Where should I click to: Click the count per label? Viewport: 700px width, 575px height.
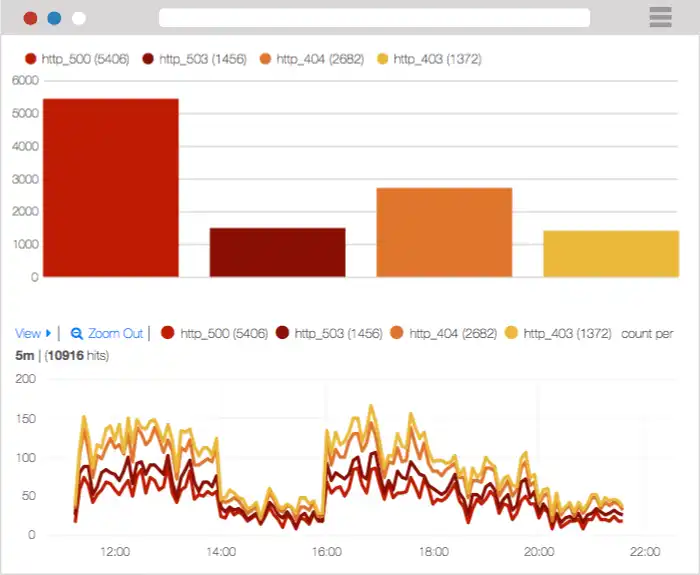tap(647, 333)
